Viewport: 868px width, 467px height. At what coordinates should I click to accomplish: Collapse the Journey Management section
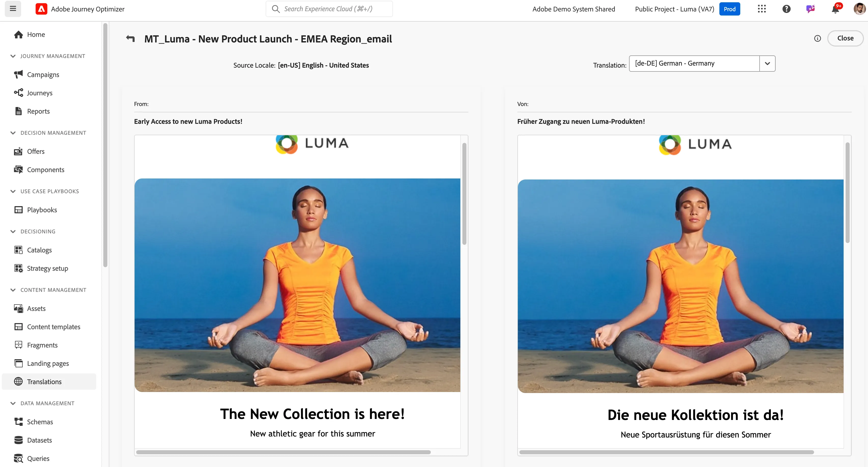(x=13, y=56)
